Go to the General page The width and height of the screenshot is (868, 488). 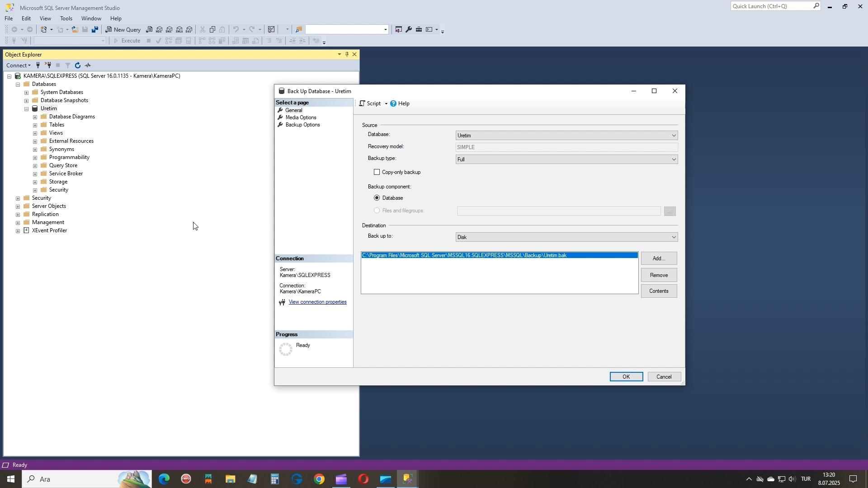[294, 110]
